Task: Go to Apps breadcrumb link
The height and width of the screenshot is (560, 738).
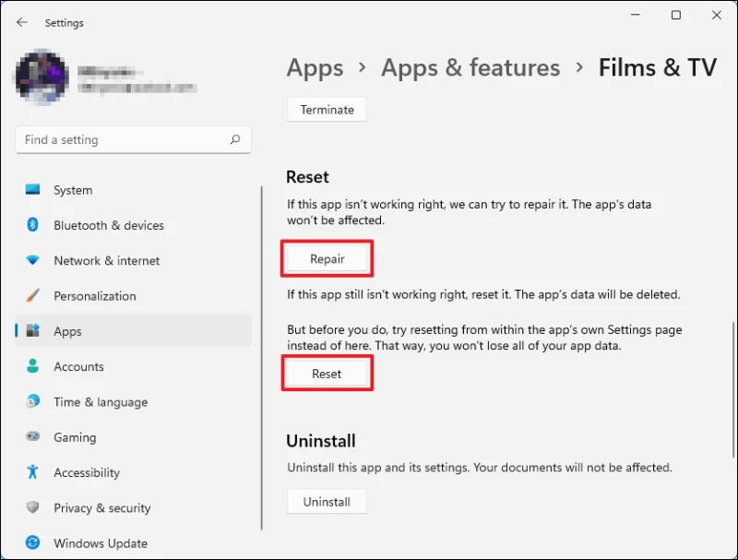Action: 315,68
